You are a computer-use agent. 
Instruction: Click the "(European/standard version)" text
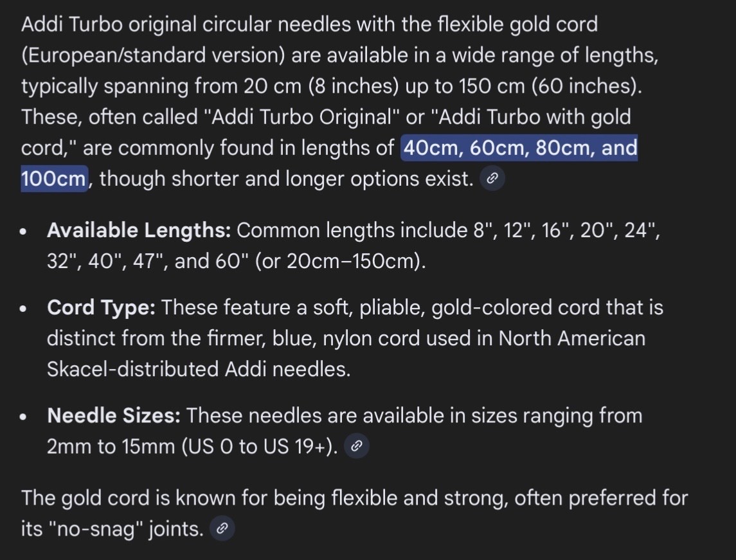[x=153, y=55]
